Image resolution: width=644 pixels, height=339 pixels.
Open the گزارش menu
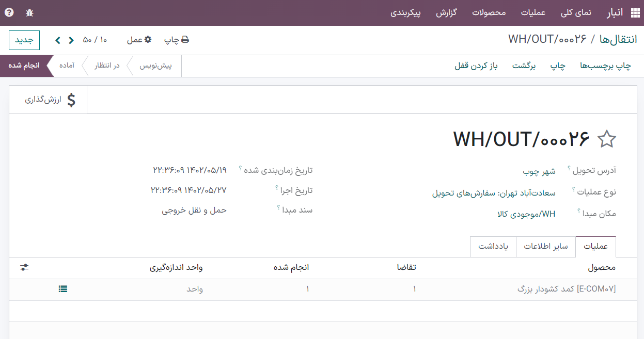[x=446, y=13]
